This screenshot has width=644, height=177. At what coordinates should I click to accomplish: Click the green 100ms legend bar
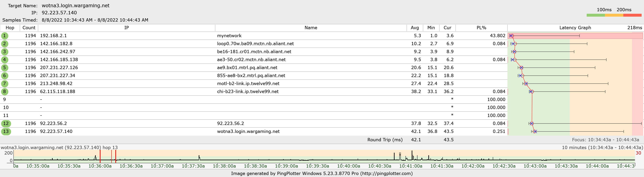click(595, 15)
